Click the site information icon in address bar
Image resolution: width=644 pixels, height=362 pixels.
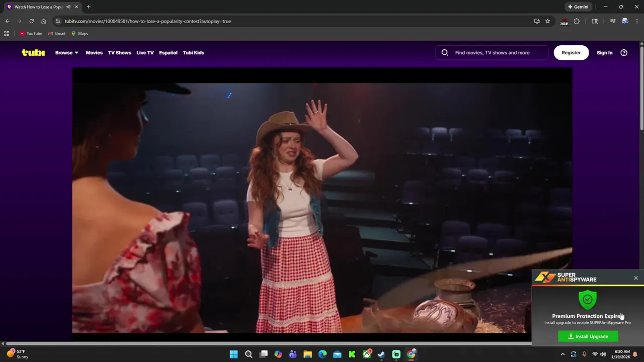(x=58, y=21)
